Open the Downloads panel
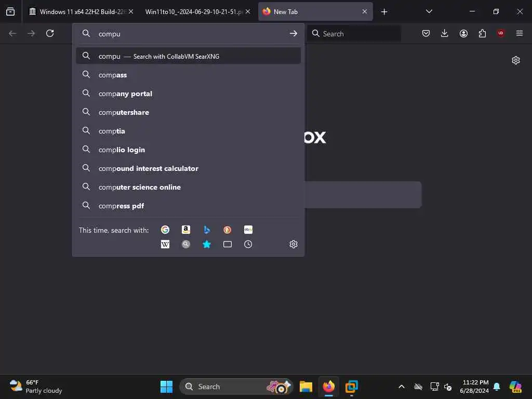 click(x=445, y=33)
